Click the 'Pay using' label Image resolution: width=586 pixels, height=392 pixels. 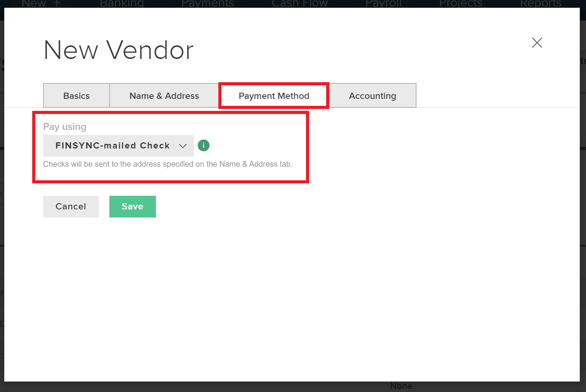pyautogui.click(x=65, y=127)
